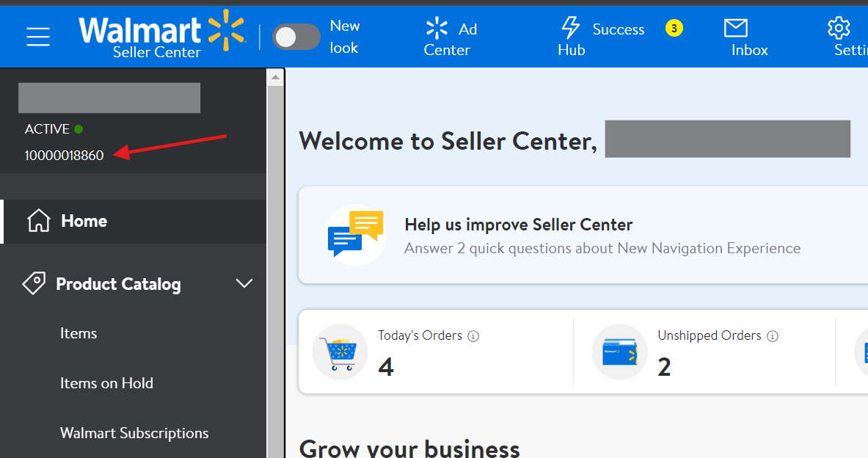This screenshot has width=868, height=458.
Task: Open Today's Orders count card
Action: coord(435,352)
